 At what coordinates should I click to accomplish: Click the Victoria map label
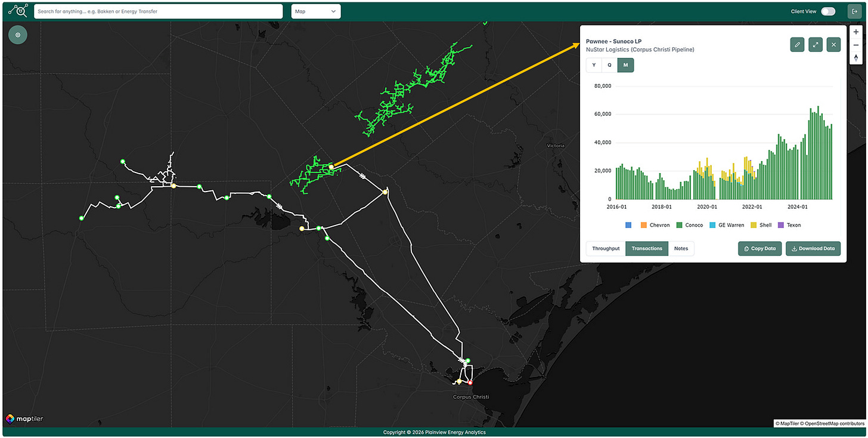[x=557, y=145]
